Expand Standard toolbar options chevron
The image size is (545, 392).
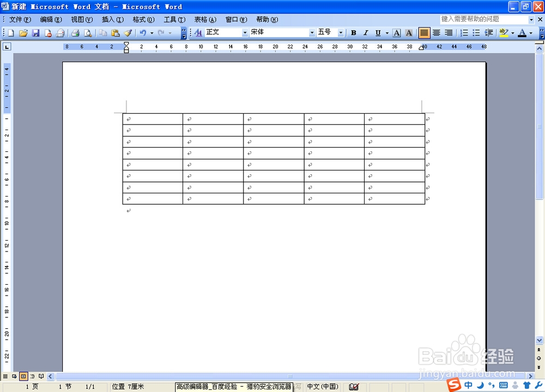[184, 33]
